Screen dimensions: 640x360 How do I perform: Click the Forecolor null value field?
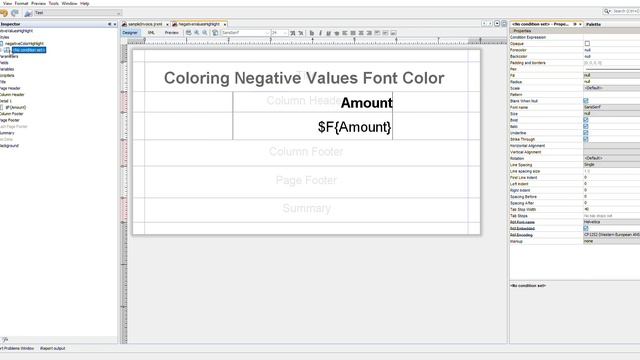pyautogui.click(x=611, y=50)
